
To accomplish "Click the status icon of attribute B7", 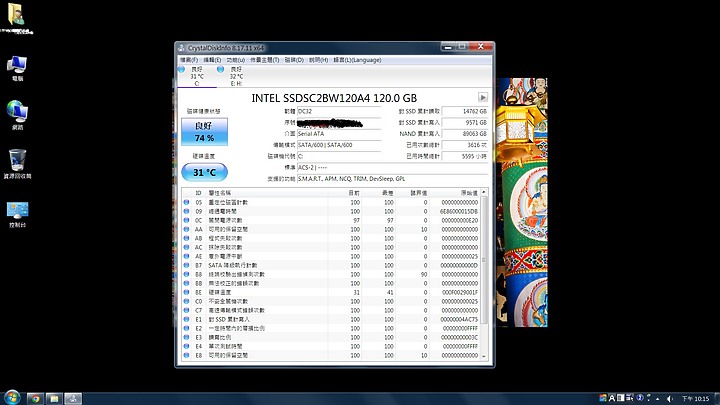I will point(186,265).
